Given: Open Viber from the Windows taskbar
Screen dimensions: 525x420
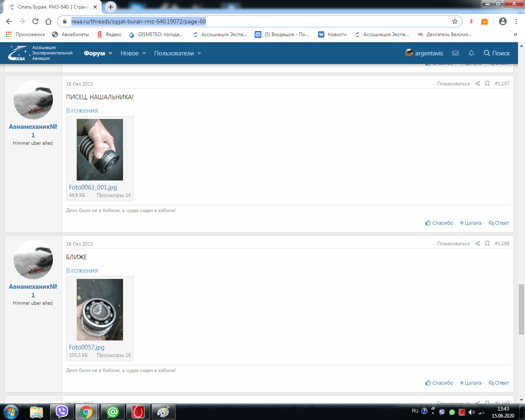Looking at the screenshot, I should pyautogui.click(x=62, y=411).
